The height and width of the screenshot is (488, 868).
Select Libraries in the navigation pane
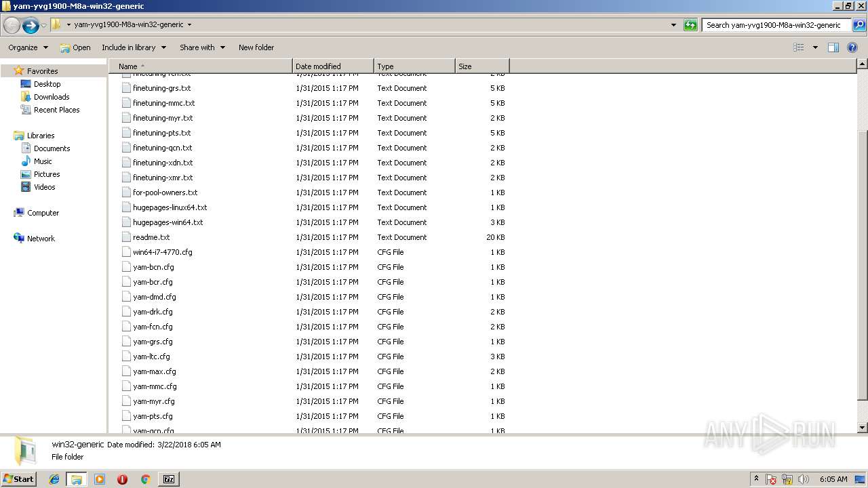40,136
